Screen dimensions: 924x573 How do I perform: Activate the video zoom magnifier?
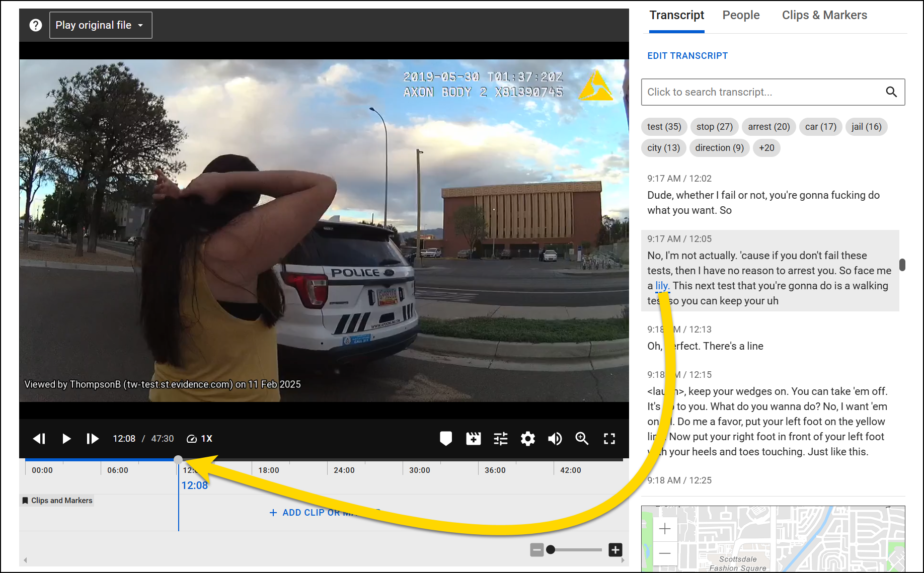(x=582, y=439)
